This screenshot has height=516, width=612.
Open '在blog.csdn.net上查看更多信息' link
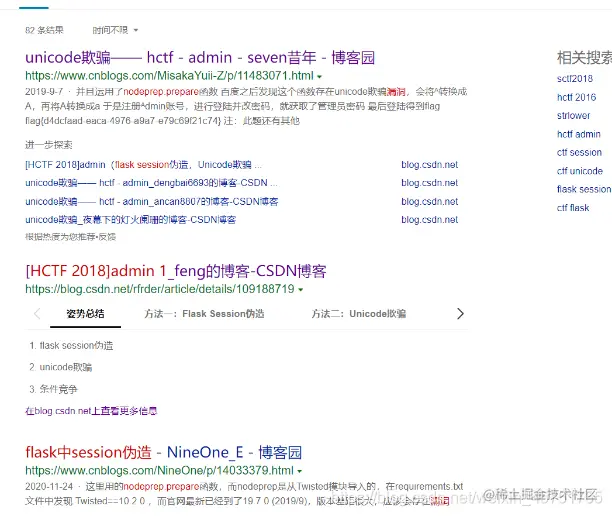coord(91,411)
